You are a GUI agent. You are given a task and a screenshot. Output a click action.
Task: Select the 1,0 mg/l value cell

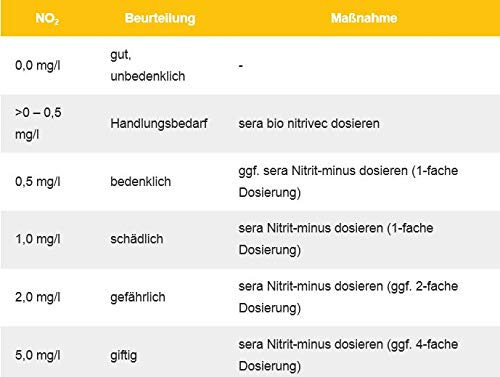click(38, 239)
